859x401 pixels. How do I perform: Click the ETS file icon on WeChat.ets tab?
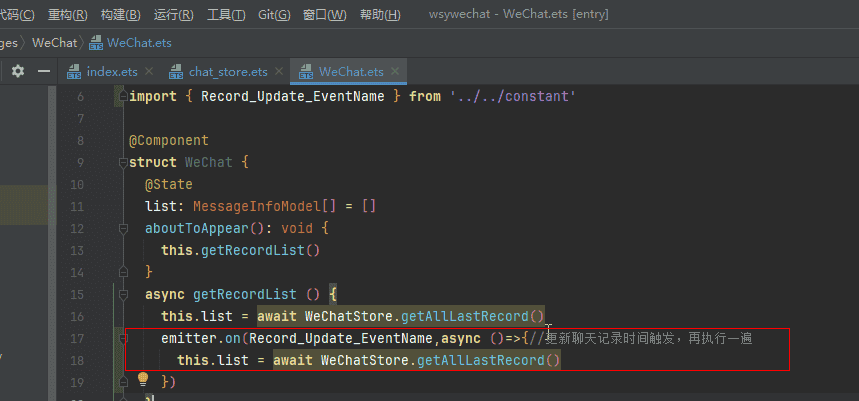(306, 72)
